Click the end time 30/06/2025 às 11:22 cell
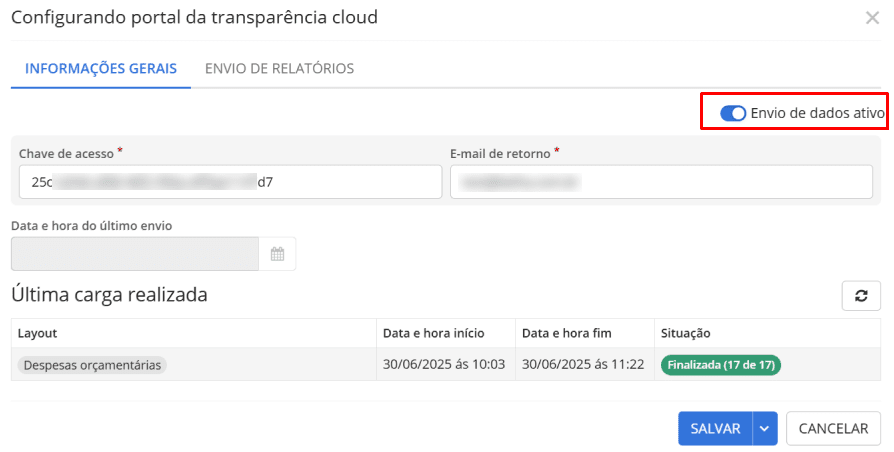 pyautogui.click(x=583, y=365)
